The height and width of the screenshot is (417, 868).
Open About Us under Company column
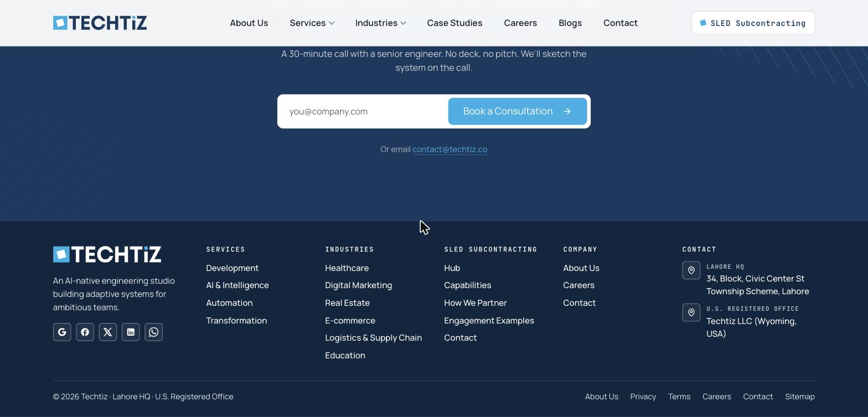point(581,268)
